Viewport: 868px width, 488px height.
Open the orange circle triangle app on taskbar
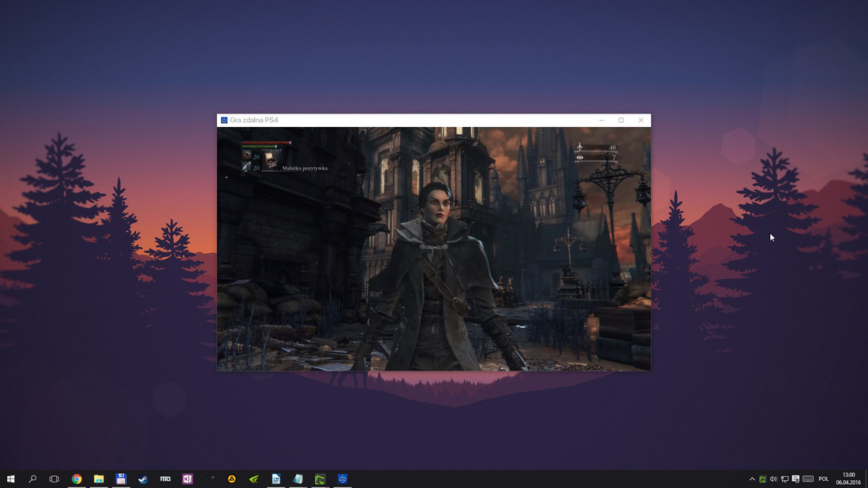coord(231,479)
